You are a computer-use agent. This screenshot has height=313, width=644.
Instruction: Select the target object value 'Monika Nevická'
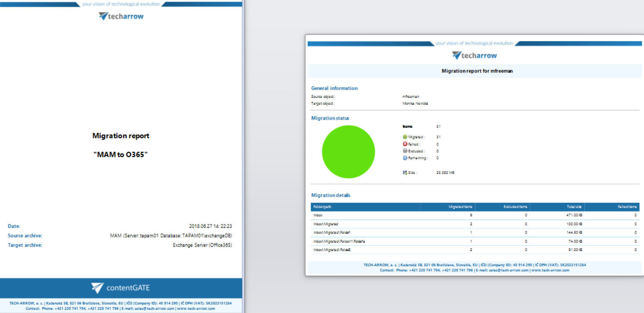(x=415, y=103)
